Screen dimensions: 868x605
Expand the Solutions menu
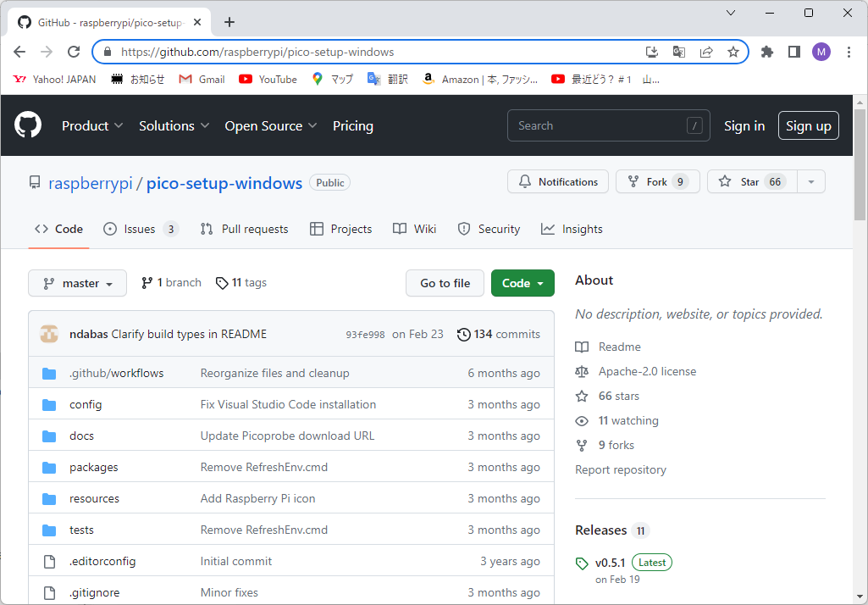[174, 125]
